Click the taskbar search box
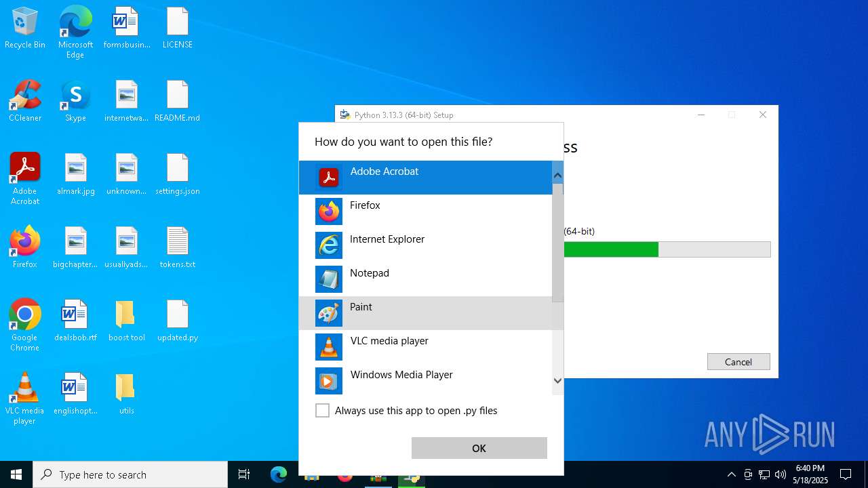 click(130, 474)
